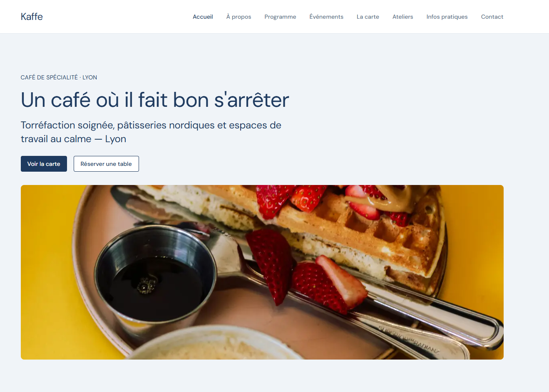Click the Torréfaction soignée subtitle text
The width and height of the screenshot is (549, 392).
[x=151, y=132]
